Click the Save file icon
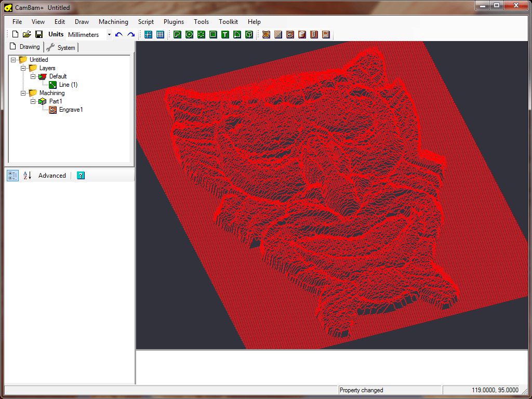Viewport: 532px width, 399px height. [x=39, y=34]
